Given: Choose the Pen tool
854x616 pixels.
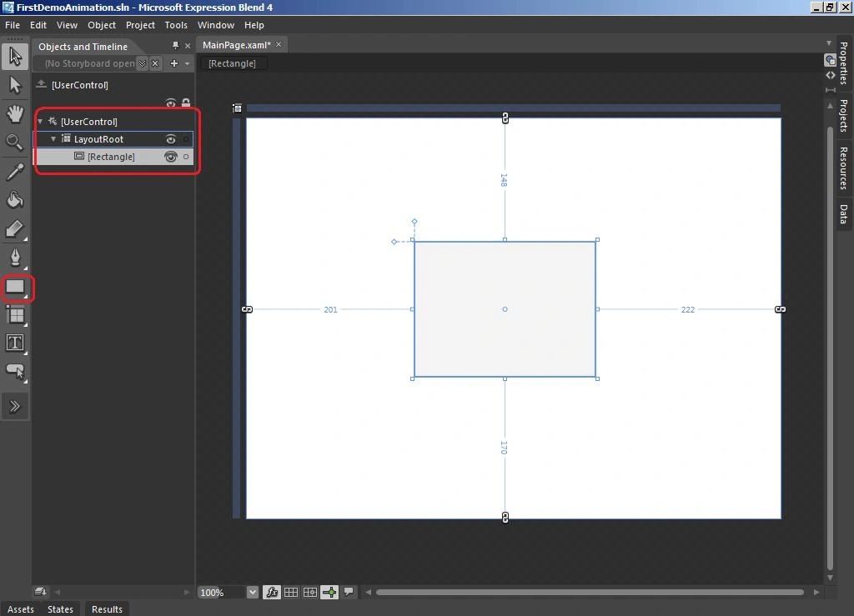Looking at the screenshot, I should pos(15,258).
